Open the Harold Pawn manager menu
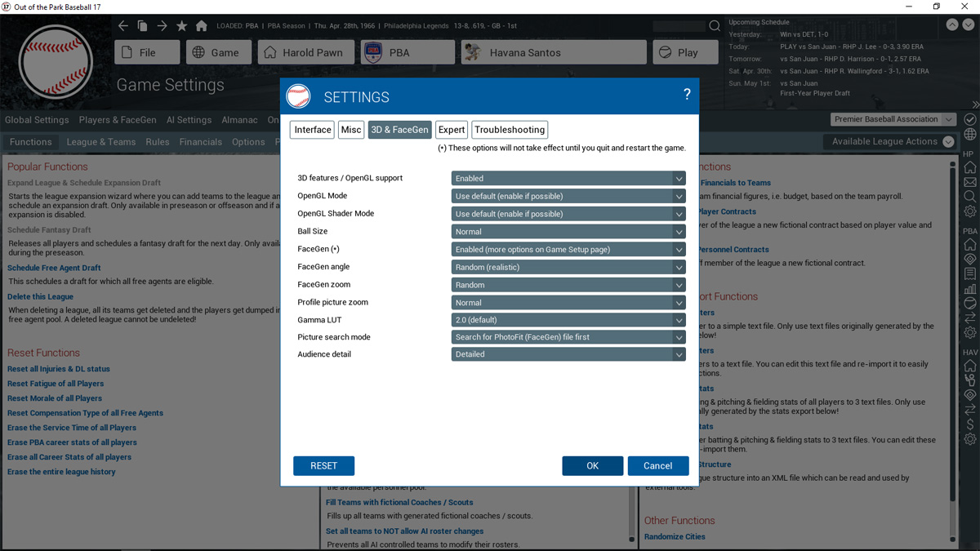 click(306, 52)
